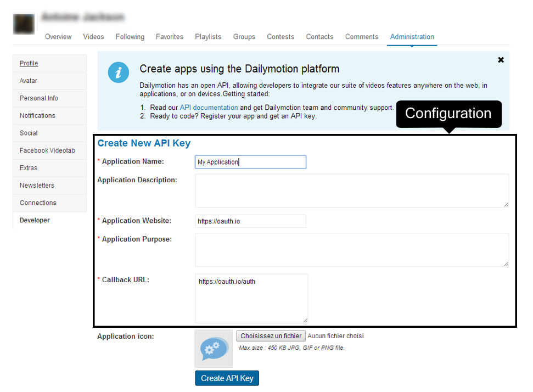Click the Aucun fichier choisi text

point(336,336)
